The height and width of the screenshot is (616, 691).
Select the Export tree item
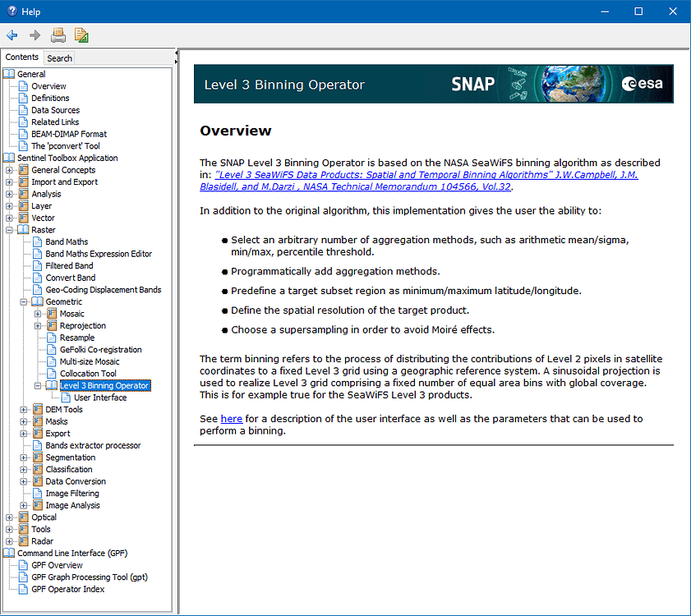(58, 434)
